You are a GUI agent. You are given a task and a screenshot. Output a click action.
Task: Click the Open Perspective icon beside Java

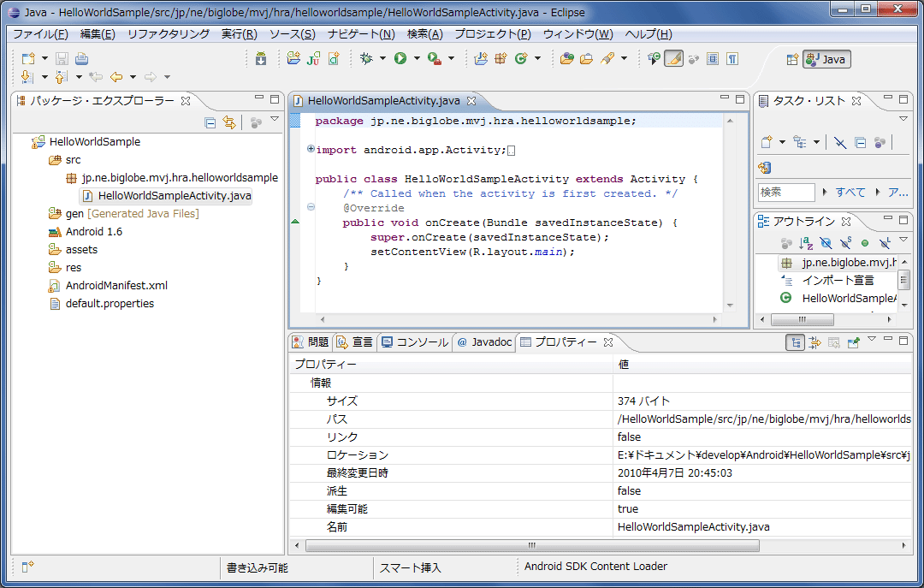(x=792, y=59)
